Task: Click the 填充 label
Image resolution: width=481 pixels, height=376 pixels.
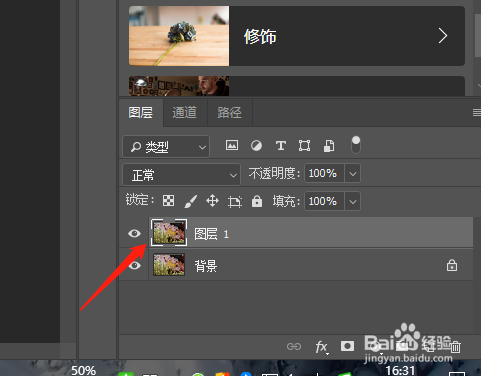Action: coord(286,201)
